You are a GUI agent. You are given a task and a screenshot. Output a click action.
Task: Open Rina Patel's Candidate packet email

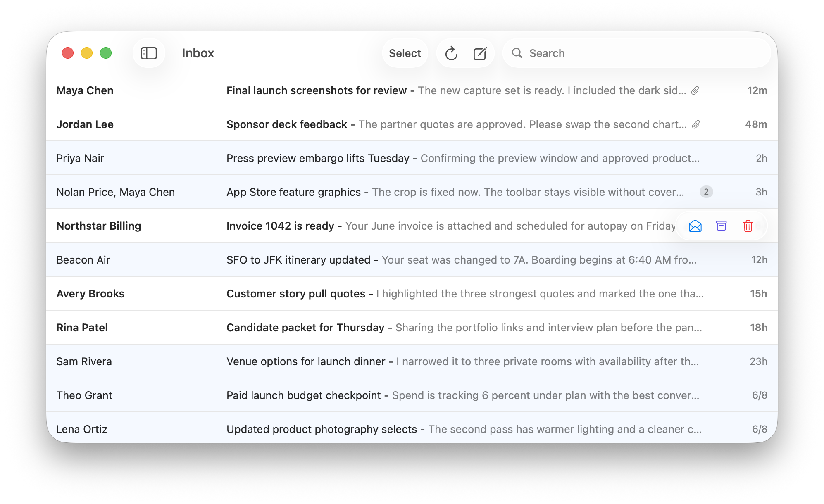(412, 328)
